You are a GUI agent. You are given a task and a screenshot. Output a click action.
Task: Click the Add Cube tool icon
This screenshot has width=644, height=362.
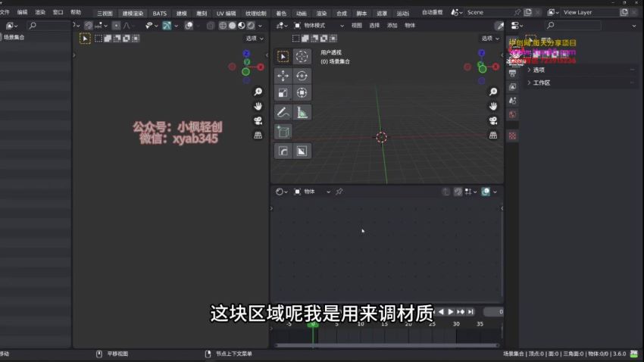[x=283, y=132]
